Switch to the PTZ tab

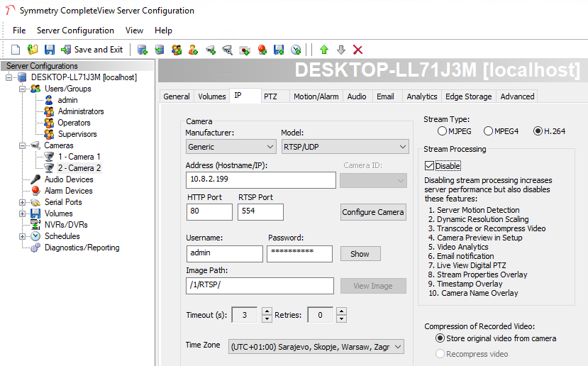point(270,96)
